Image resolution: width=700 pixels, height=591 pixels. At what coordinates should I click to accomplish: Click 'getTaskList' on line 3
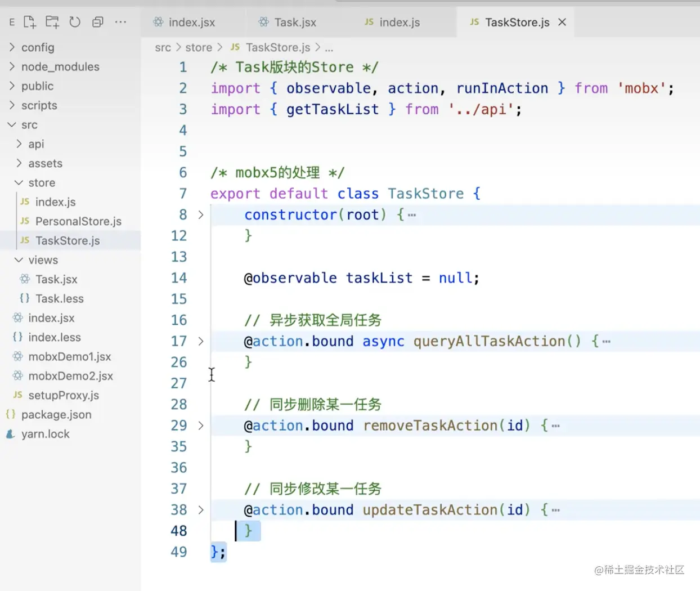click(333, 109)
